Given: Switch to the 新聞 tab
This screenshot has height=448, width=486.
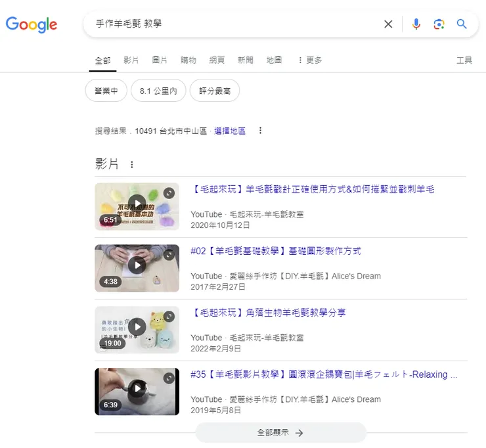Looking at the screenshot, I should [246, 60].
